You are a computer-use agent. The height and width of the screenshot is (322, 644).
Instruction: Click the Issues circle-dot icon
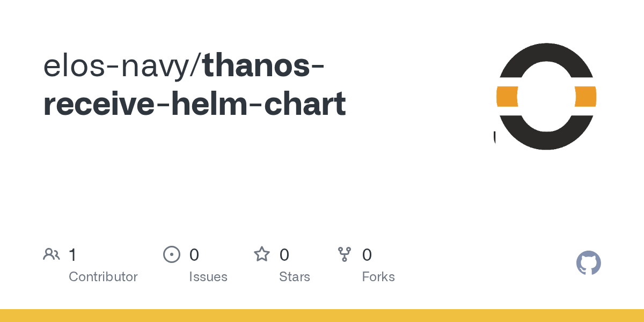(171, 254)
